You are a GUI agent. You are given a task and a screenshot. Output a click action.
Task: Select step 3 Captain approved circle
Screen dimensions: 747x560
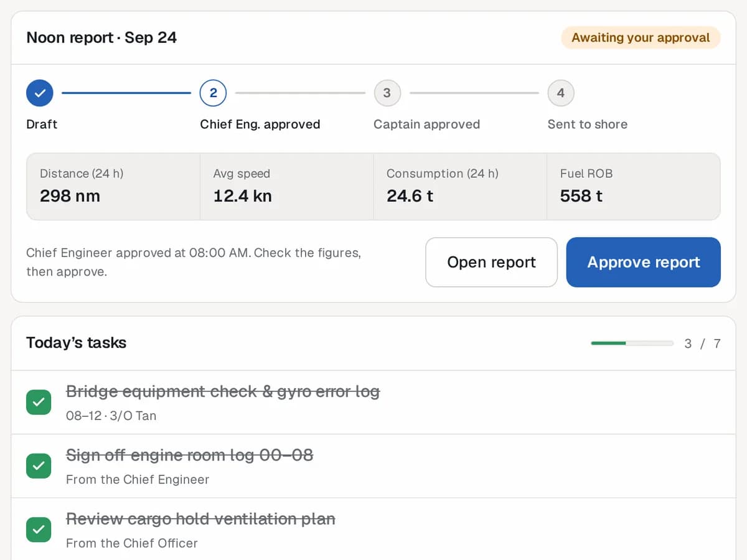(387, 93)
